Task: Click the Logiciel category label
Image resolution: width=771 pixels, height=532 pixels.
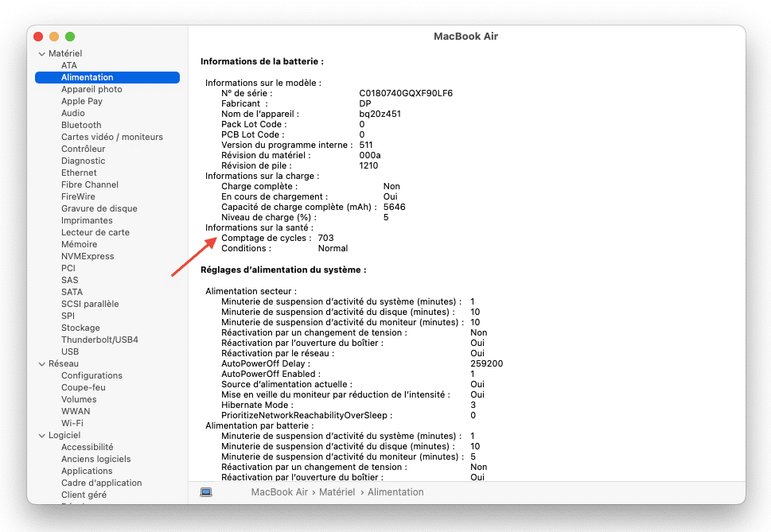Action: pos(64,435)
